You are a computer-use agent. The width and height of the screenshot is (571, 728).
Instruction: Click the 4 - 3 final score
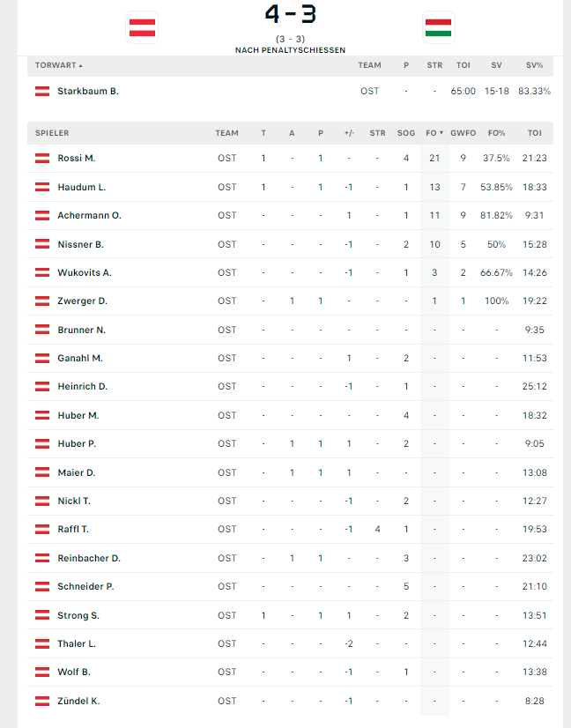[290, 14]
